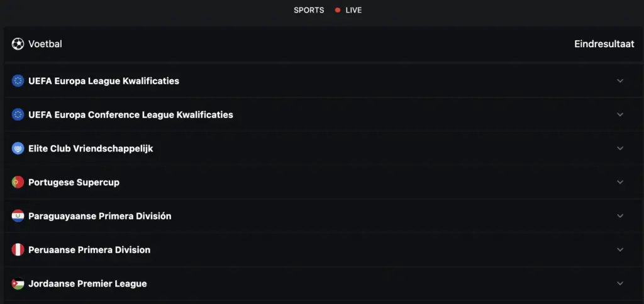The image size is (644, 304).
Task: Click the UEFA Europa League Kwalificaties logo icon
Action: (x=18, y=81)
